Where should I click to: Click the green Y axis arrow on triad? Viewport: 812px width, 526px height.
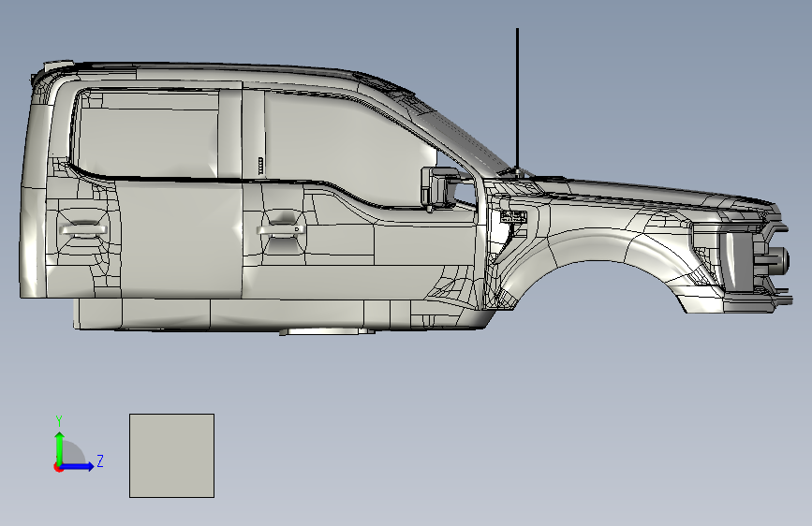pos(60,448)
